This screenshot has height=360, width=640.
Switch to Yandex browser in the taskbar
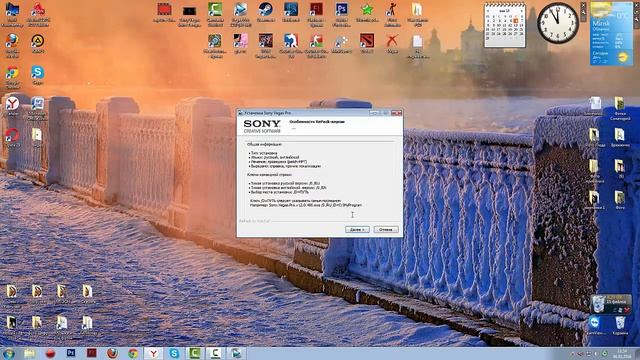(x=153, y=353)
